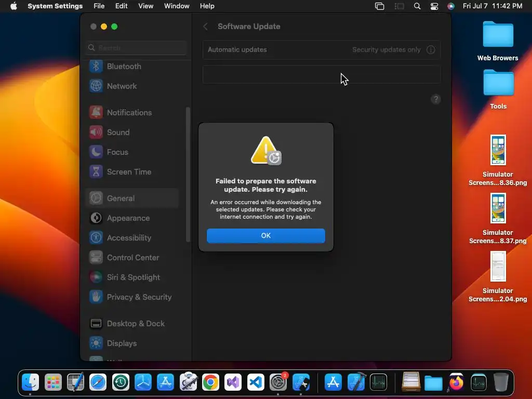Open Visual Studio Code from the Dock
Image resolution: width=532 pixels, height=399 pixels.
[x=256, y=382]
